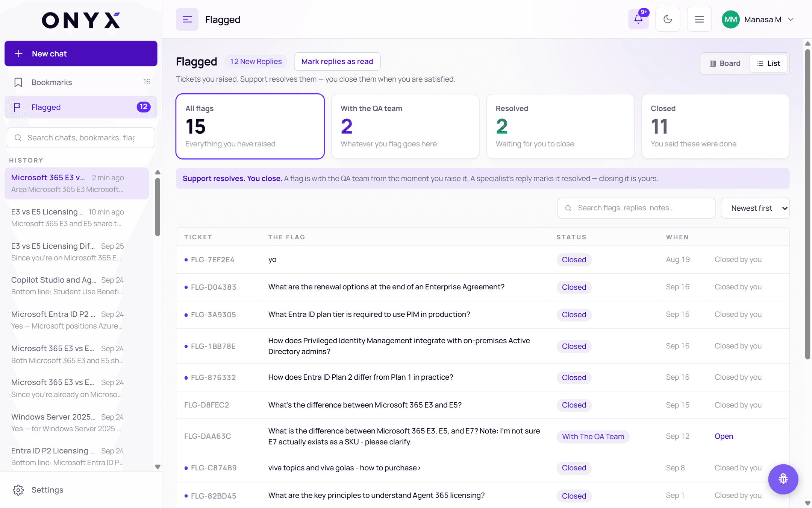
Task: Click the With The QA Team status badge
Action: tap(593, 437)
